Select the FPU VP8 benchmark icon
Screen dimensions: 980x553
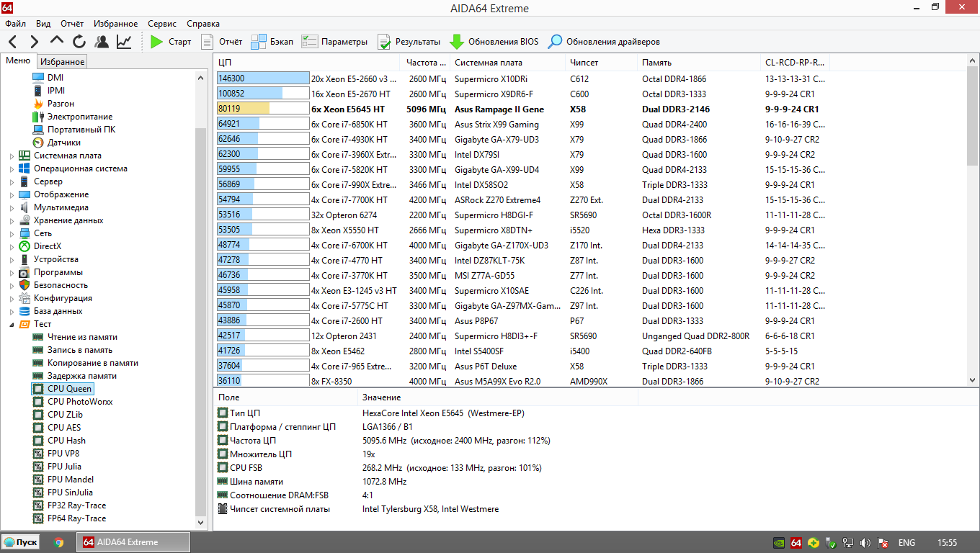[x=38, y=454]
